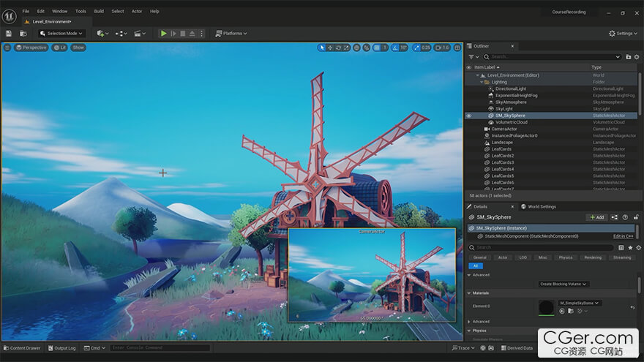The image size is (644, 362).
Task: Click Edit in C++ link
Action: 623,236
